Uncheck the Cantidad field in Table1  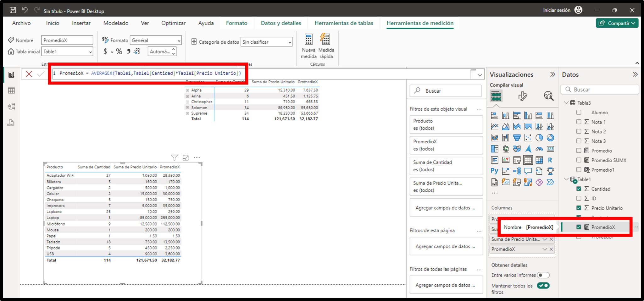(579, 189)
